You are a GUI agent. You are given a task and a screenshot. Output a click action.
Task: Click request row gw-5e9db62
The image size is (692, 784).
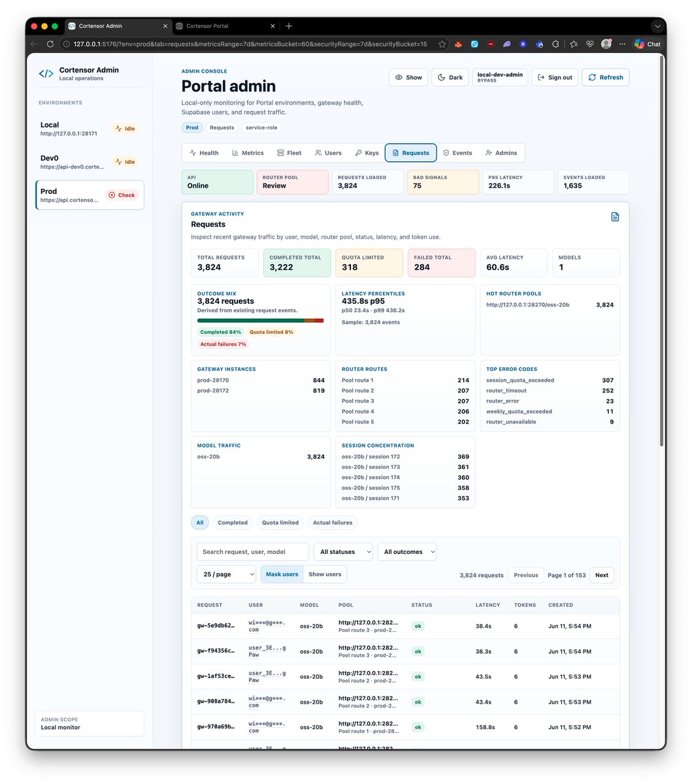pyautogui.click(x=405, y=626)
